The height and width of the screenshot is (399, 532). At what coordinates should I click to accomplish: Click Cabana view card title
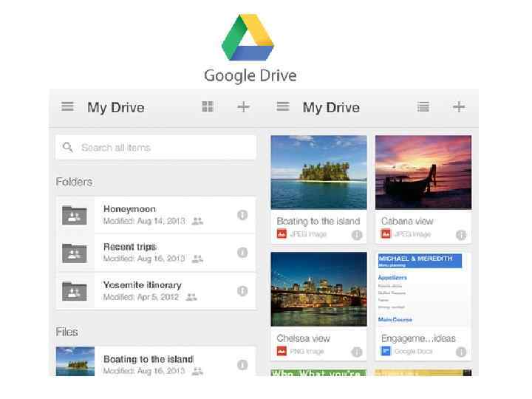[x=407, y=221]
